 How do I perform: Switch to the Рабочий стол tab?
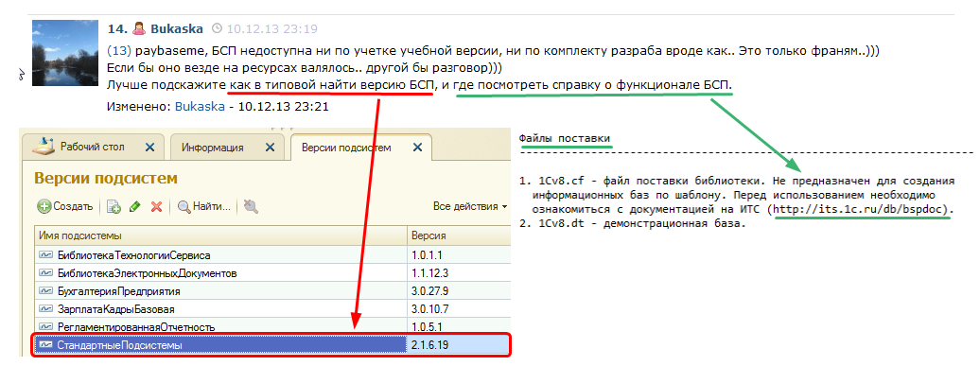pos(92,148)
